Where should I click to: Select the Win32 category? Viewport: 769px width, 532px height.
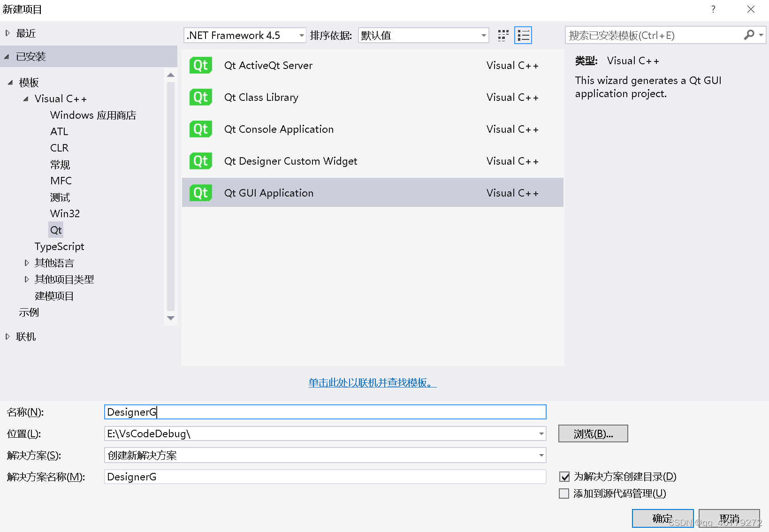65,214
